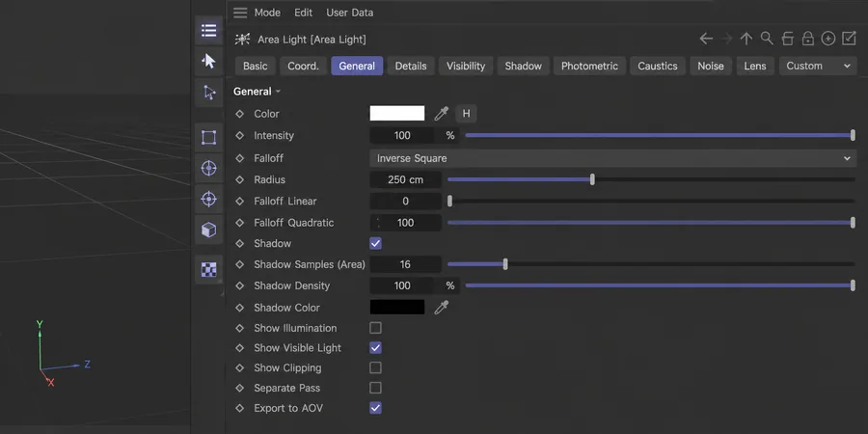Click the Radius 250 cm field
The height and width of the screenshot is (434, 868).
405,179
